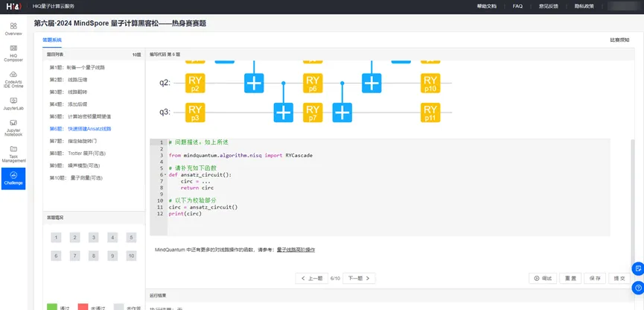
Task: Open JupyterLab in the sidebar
Action: 13,104
